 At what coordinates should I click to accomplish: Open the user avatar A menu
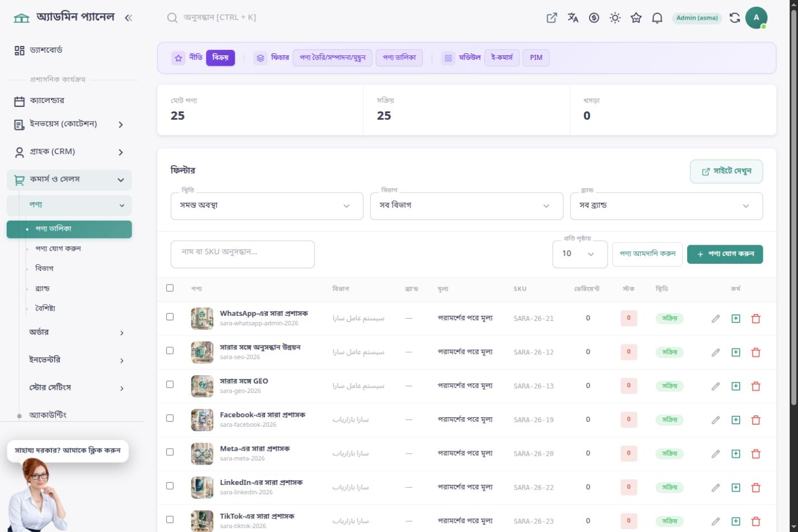[756, 17]
